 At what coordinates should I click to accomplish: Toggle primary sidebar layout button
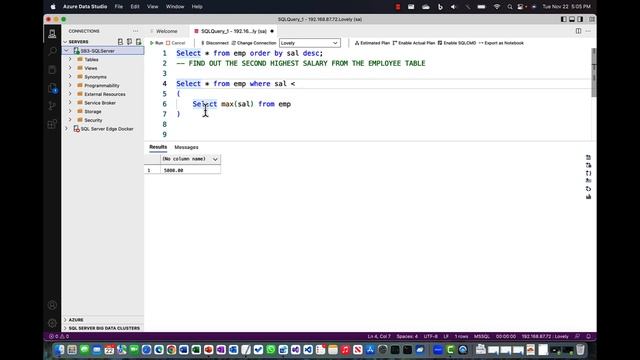[564, 19]
